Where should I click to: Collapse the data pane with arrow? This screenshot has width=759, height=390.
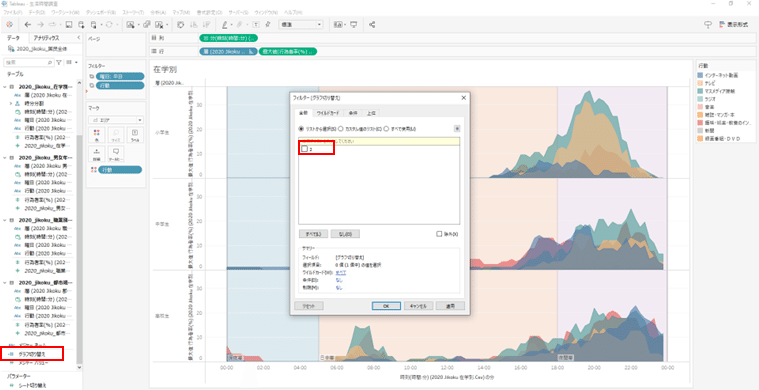(x=78, y=38)
